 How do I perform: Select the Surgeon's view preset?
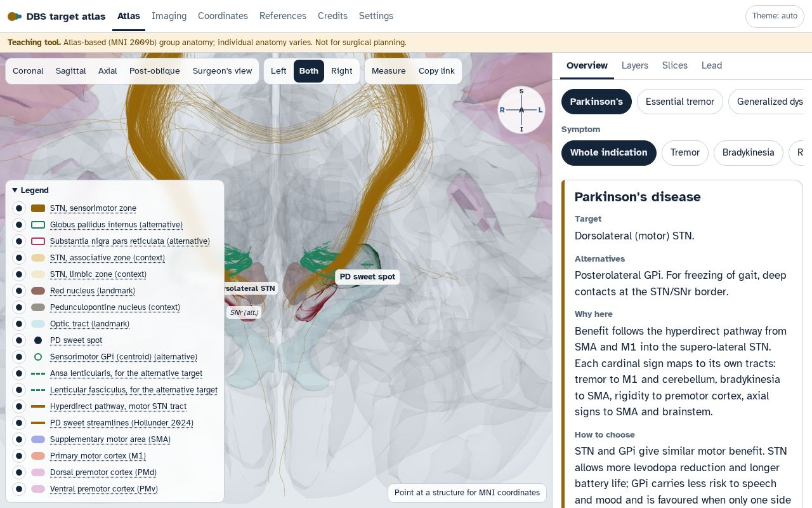point(223,71)
